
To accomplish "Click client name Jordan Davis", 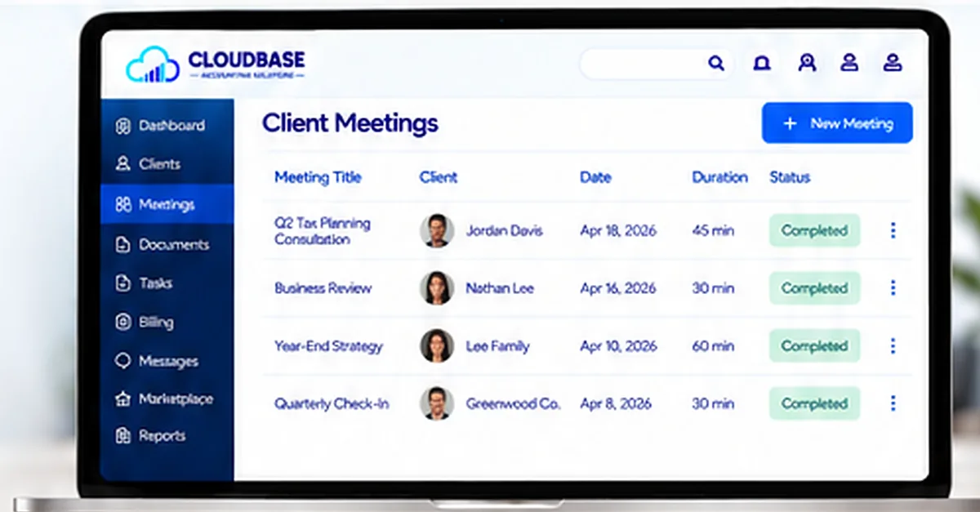I will 504,230.
